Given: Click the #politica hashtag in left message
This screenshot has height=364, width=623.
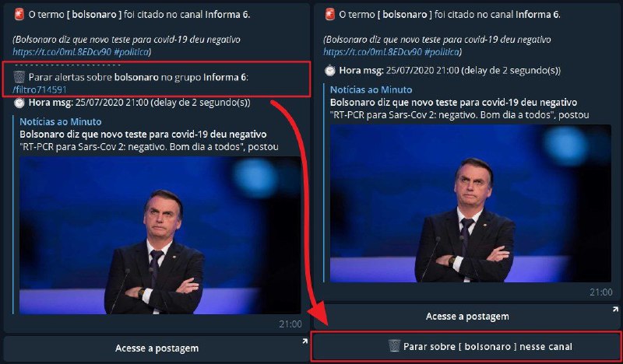Looking at the screenshot, I should pos(131,51).
